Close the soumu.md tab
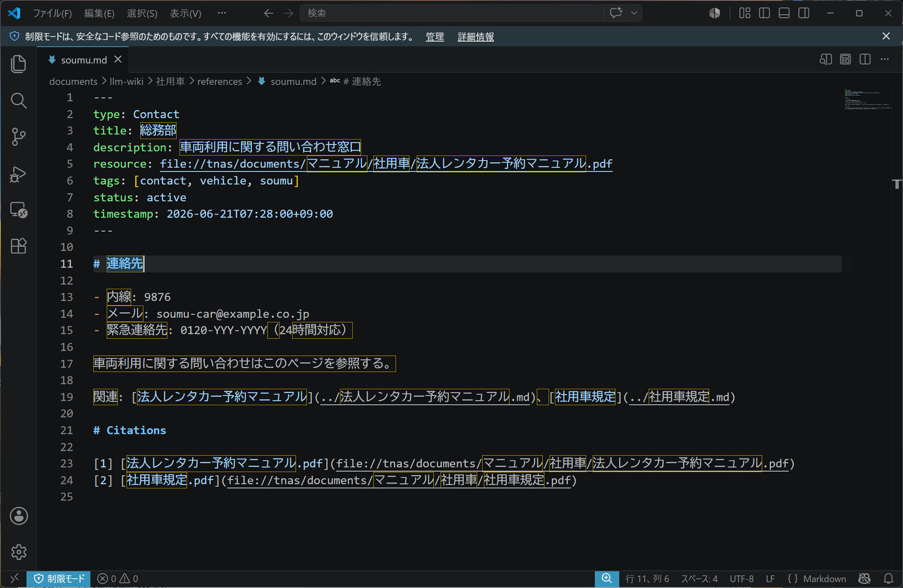903x588 pixels. (x=118, y=59)
